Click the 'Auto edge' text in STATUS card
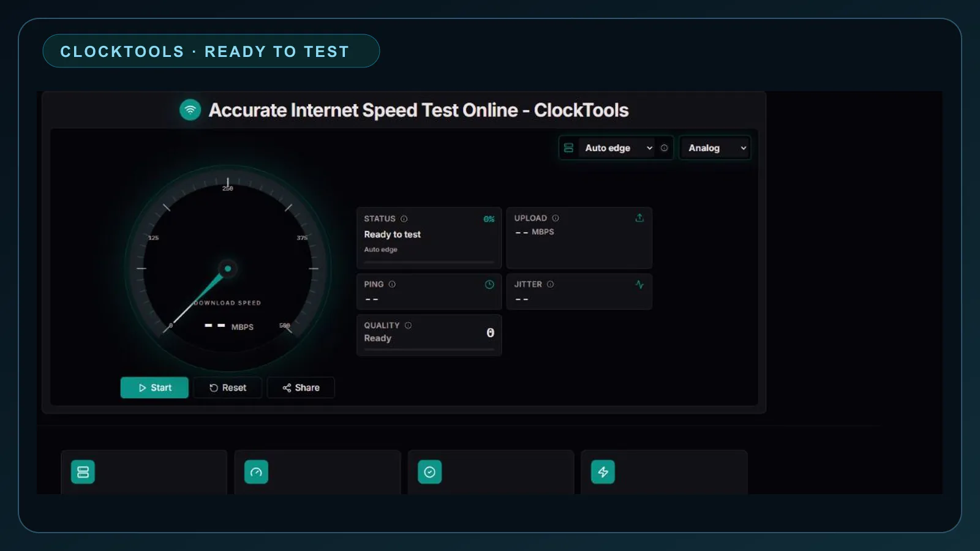 (x=380, y=249)
